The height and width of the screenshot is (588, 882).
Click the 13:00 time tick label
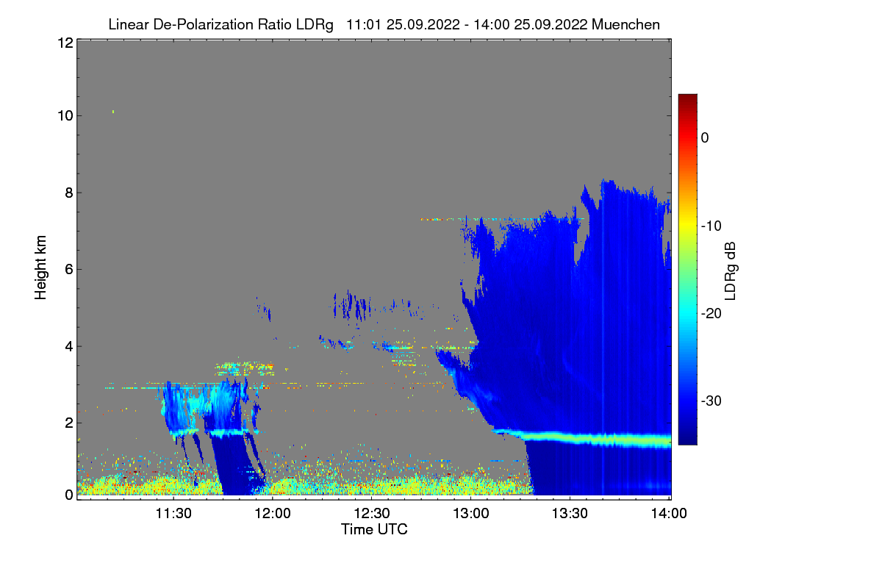pyautogui.click(x=471, y=514)
